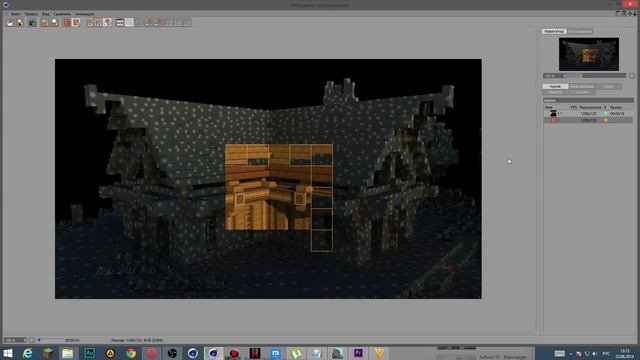Open Google Chrome from taskbar
Image resolution: width=640 pixels, height=360 pixels.
click(x=131, y=353)
